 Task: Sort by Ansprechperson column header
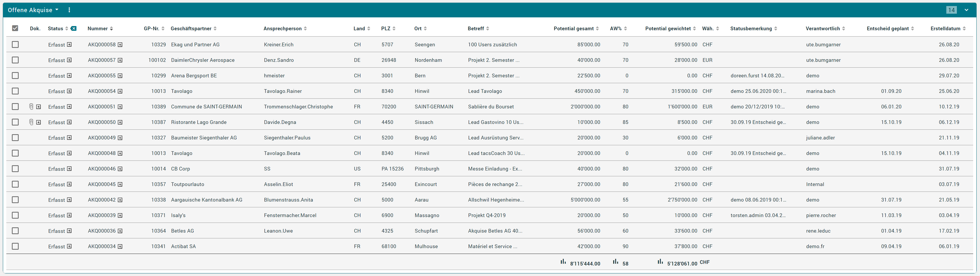285,29
